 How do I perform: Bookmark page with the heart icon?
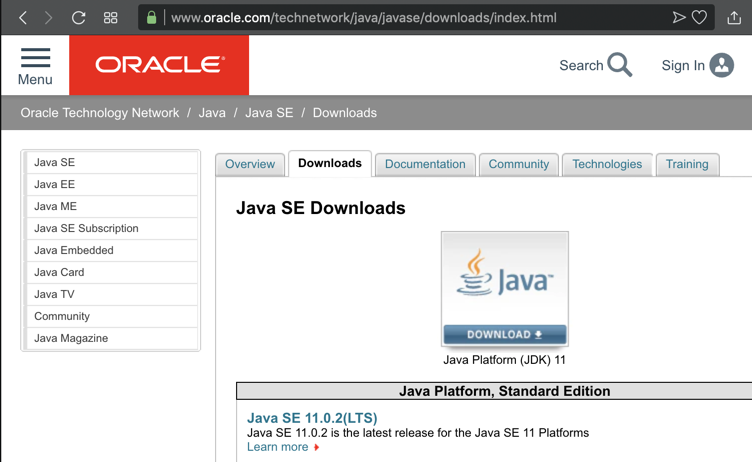click(x=699, y=18)
